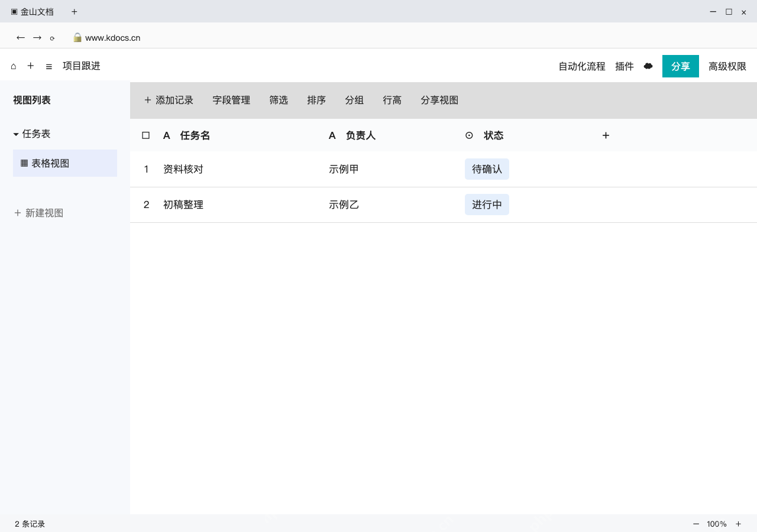Screen dimensions: 757x532
Task: Create a view via 新建视图
Action: (x=38, y=213)
